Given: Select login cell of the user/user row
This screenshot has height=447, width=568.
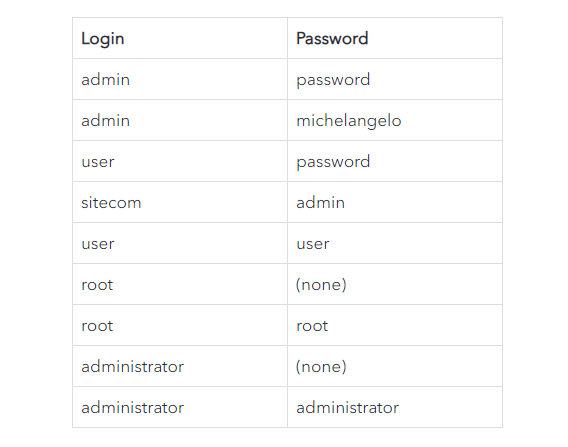Looking at the screenshot, I should click(x=180, y=243).
